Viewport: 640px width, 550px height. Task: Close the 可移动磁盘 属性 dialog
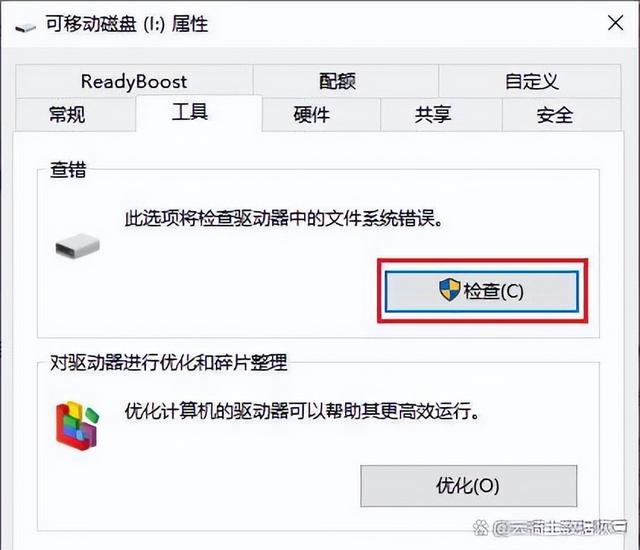coord(615,23)
